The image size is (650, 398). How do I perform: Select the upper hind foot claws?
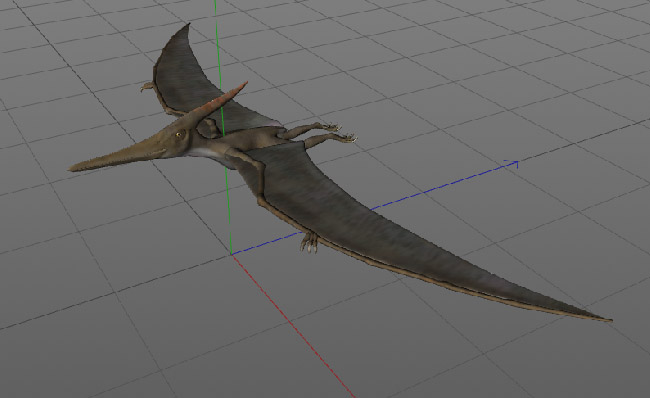coord(333,127)
